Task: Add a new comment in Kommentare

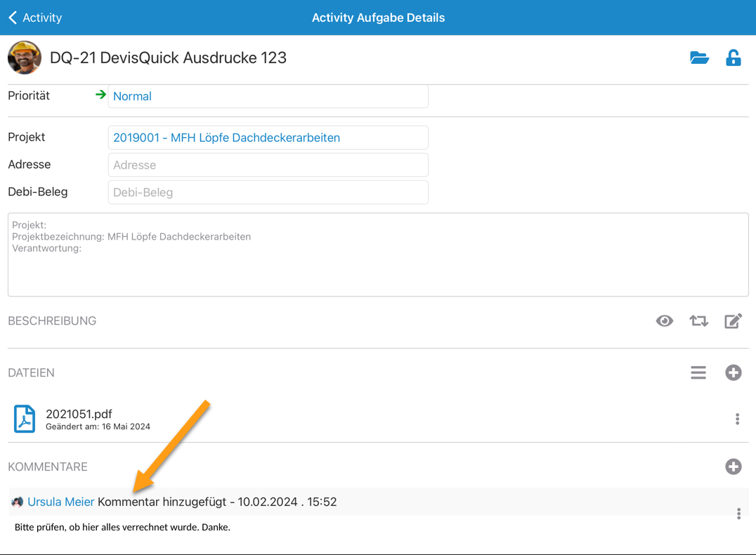Action: (733, 466)
